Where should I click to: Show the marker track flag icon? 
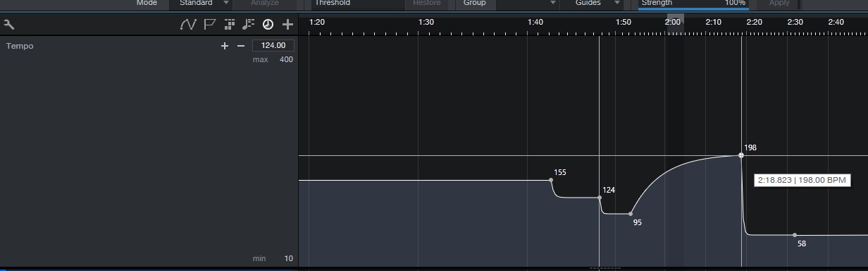[209, 25]
